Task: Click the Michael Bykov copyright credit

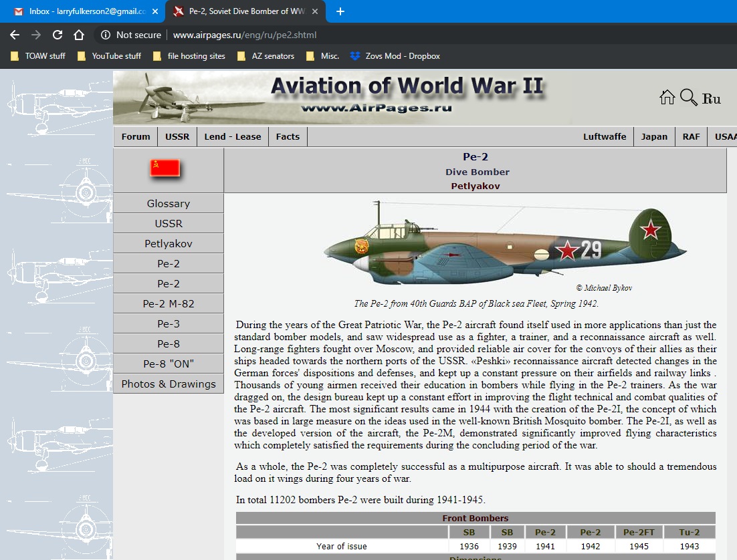Action: (604, 288)
